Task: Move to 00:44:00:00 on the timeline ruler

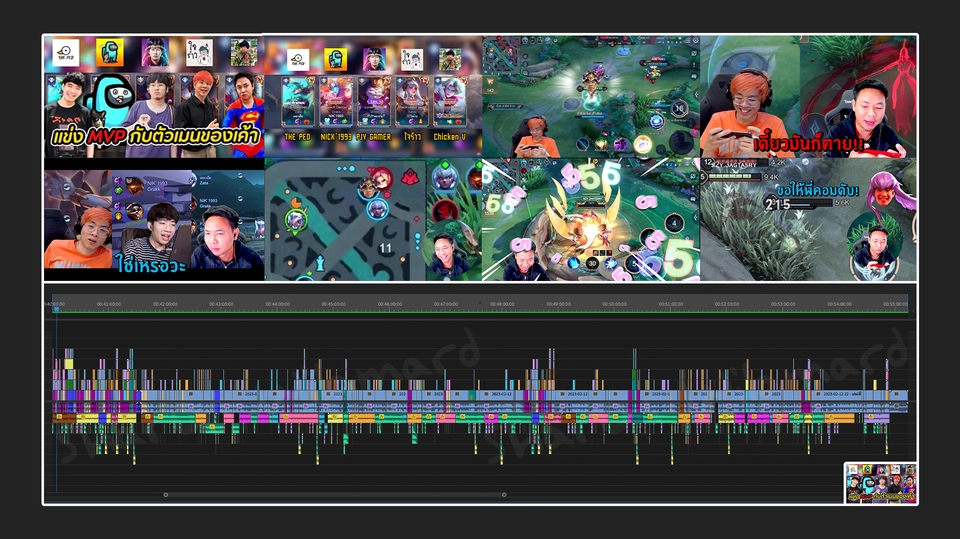Action: tap(277, 304)
